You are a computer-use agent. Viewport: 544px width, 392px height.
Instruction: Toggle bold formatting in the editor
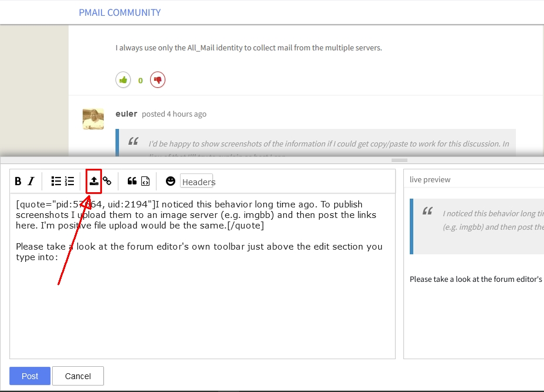tap(18, 182)
